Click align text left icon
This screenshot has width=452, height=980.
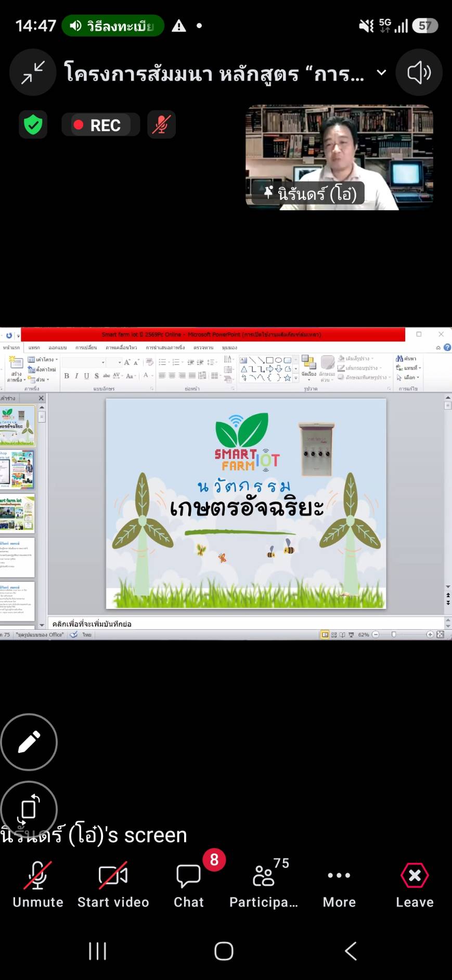pos(162,375)
